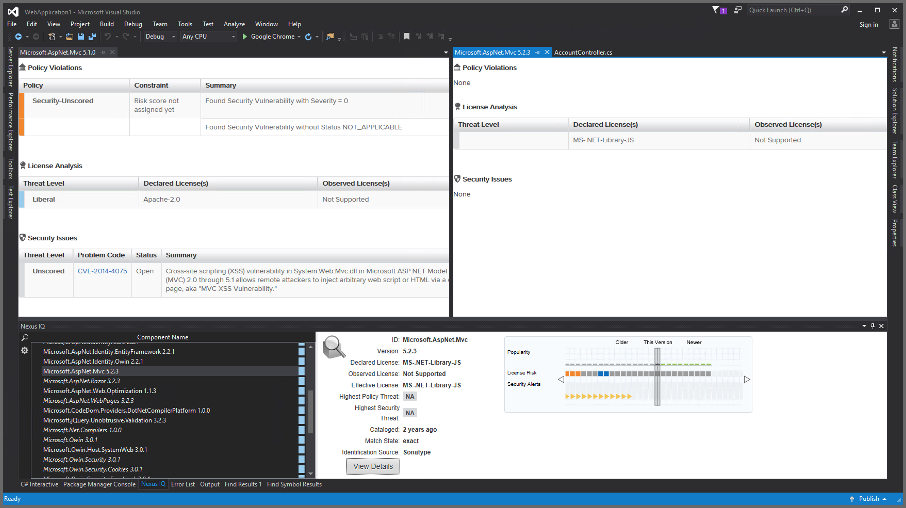
Task: Show newer versions using right arrow in version chart
Action: [x=747, y=380]
